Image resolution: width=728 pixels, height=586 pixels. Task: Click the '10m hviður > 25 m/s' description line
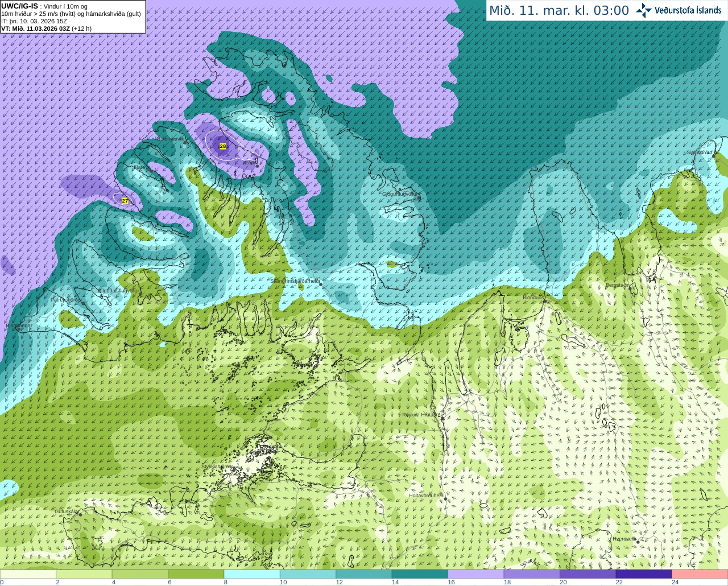click(71, 14)
